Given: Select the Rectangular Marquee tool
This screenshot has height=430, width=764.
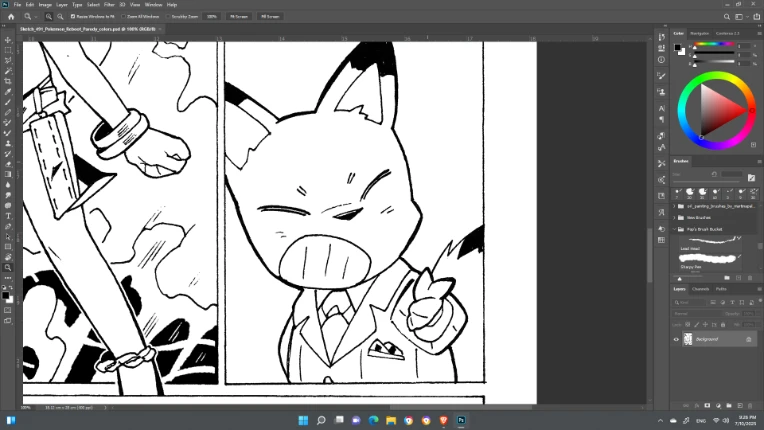Looking at the screenshot, I should tap(8, 50).
